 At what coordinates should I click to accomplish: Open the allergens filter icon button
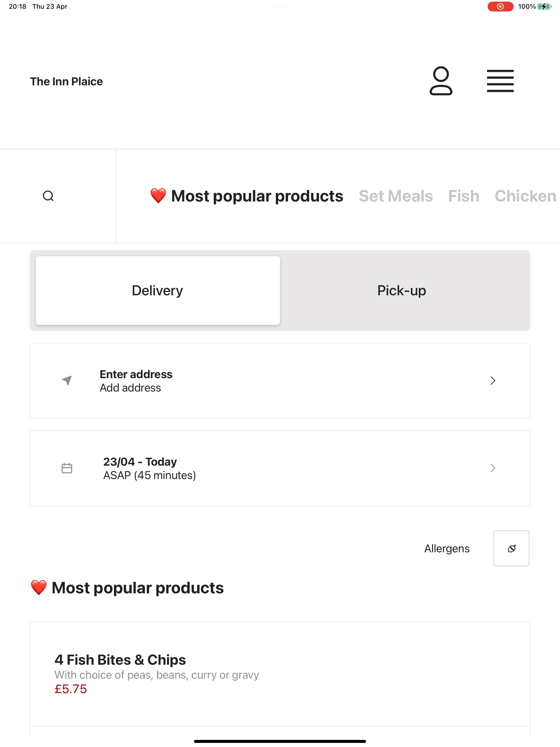511,548
